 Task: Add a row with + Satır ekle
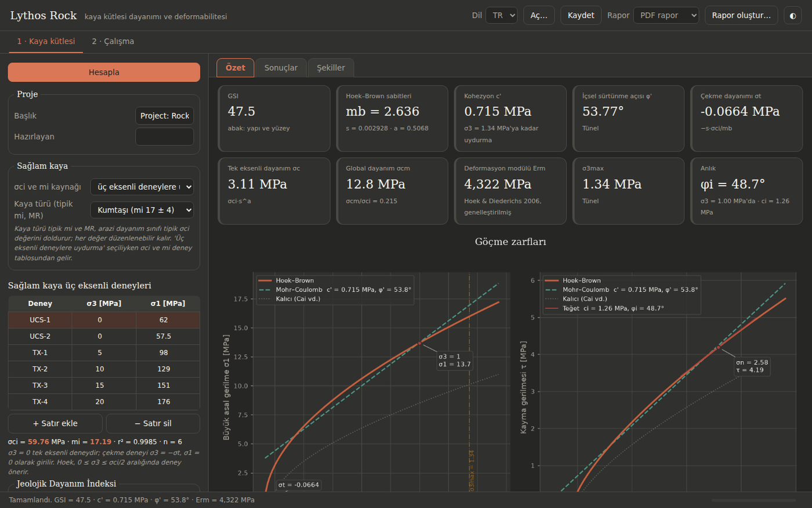55,423
